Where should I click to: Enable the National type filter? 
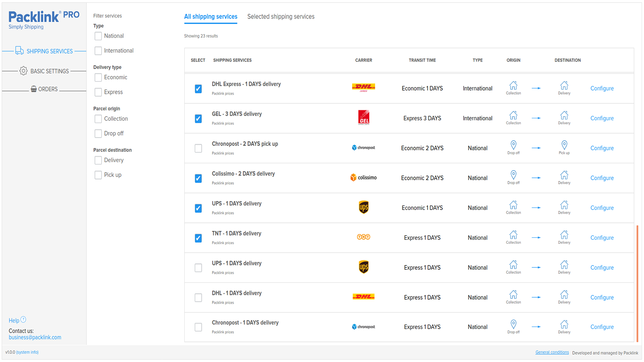click(x=98, y=36)
